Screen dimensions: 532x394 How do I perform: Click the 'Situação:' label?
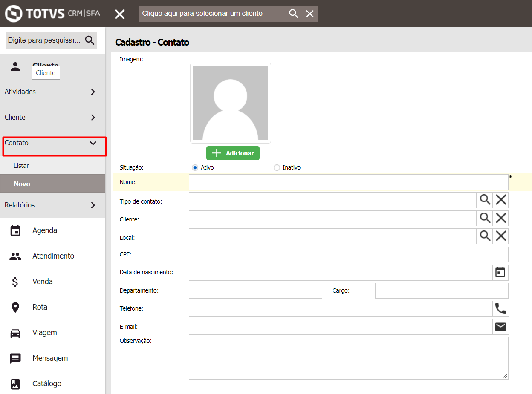click(x=132, y=167)
